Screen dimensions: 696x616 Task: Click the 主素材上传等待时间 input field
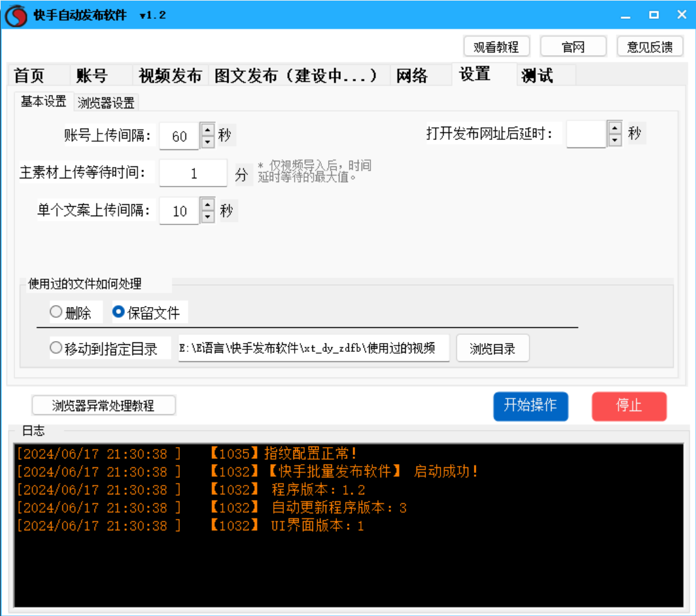click(194, 173)
